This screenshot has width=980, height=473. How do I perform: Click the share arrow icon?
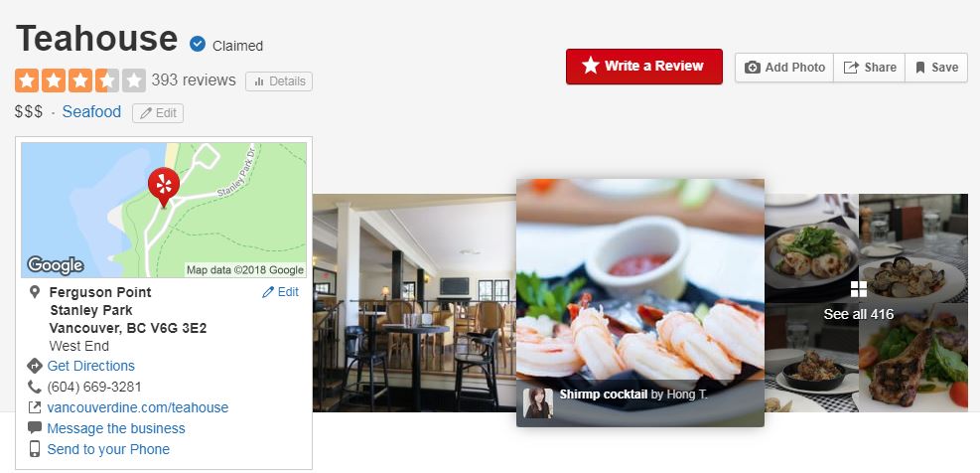(x=851, y=68)
